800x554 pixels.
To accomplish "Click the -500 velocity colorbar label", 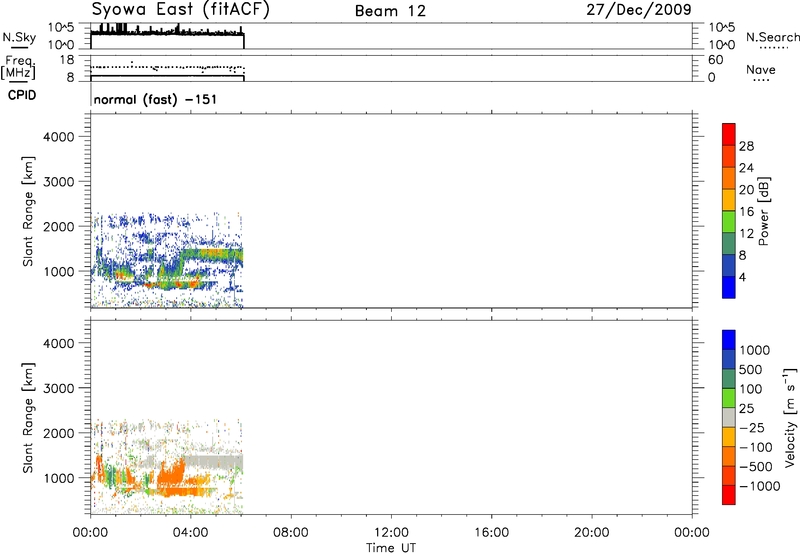I will coord(756,467).
